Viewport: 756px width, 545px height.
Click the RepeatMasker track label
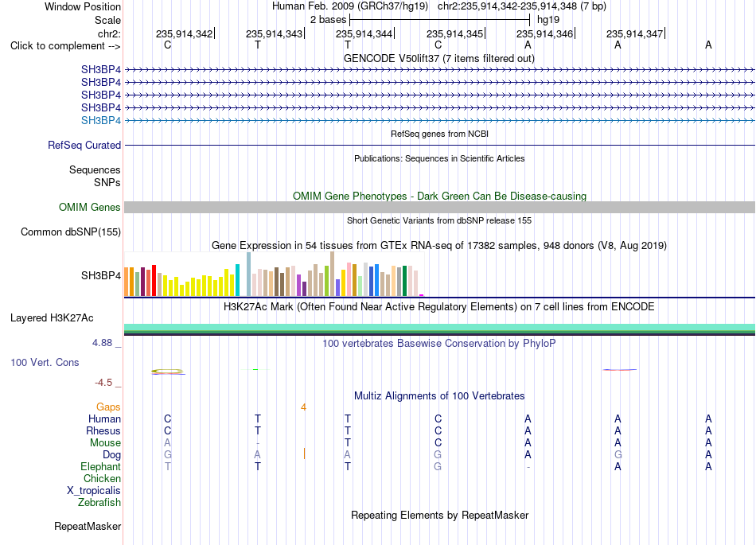(x=88, y=527)
